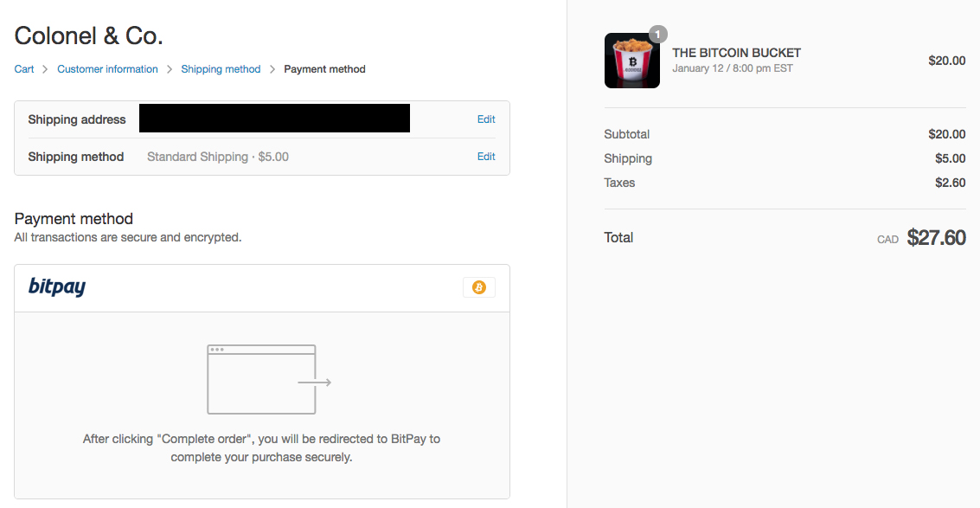Open the Shipping method breadcrumb link
The width and height of the screenshot is (980, 508).
click(221, 69)
